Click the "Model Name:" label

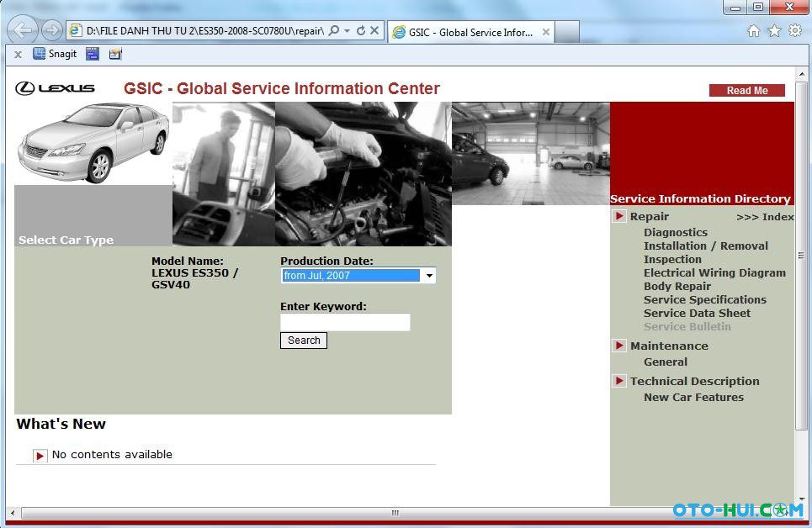[x=188, y=261]
